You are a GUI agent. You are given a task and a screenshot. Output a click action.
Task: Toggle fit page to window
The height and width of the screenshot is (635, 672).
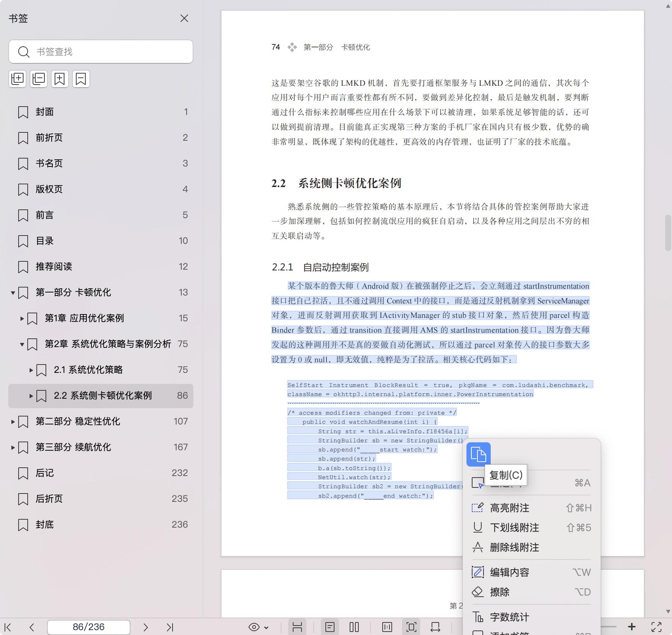pos(411,627)
